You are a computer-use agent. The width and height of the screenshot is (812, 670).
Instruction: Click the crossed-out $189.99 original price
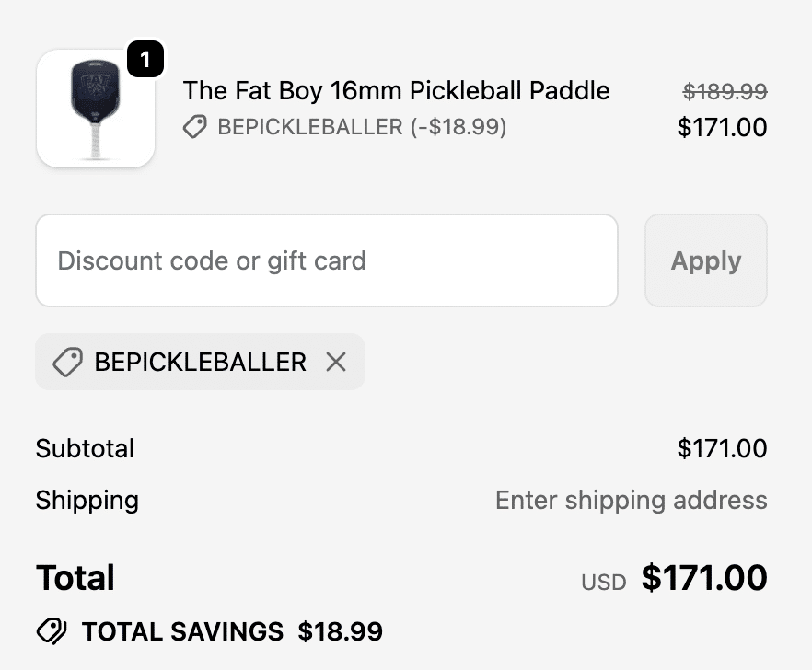[725, 91]
